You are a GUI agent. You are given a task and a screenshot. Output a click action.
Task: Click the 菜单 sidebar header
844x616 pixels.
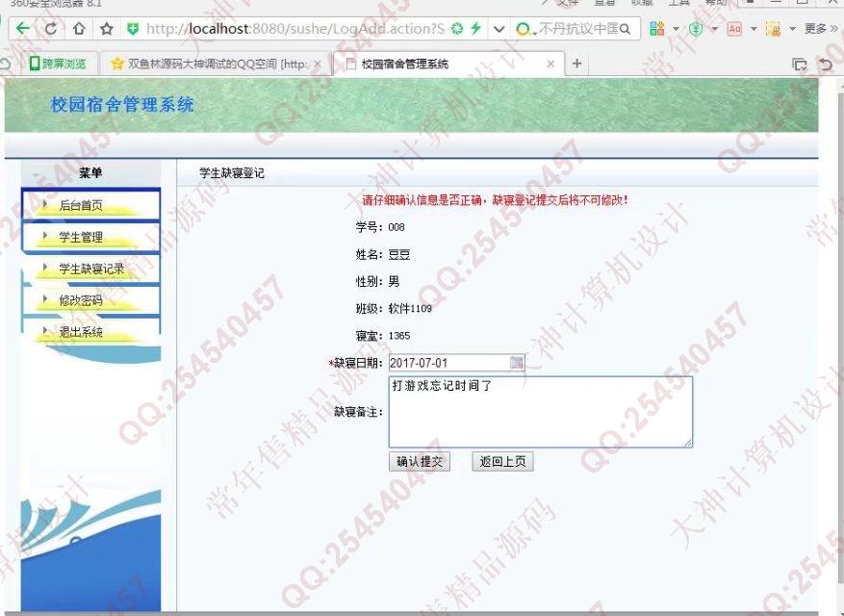coord(90,173)
